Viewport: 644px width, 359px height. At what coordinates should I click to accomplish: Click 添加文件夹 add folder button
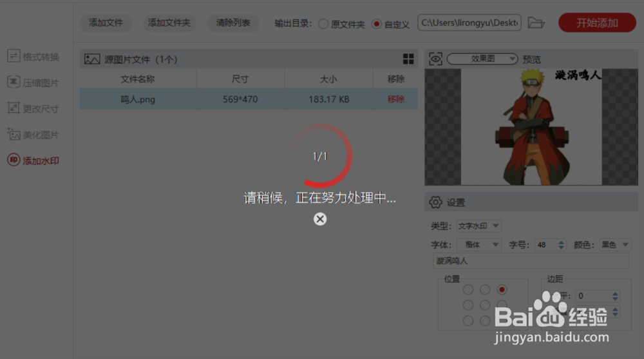click(x=169, y=23)
